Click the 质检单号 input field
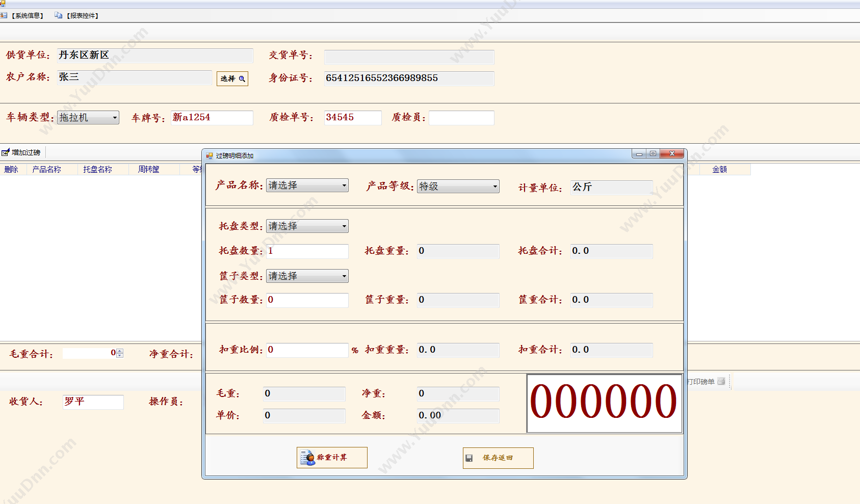The width and height of the screenshot is (860, 504). [x=353, y=118]
